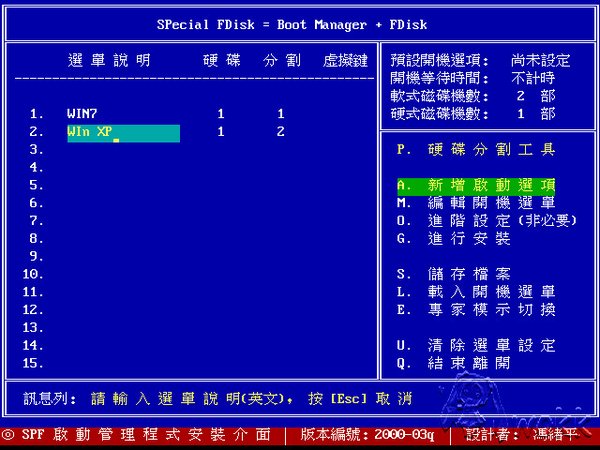Click the 虛擬鍵 column header
This screenshot has height=450, width=600.
click(x=345, y=60)
